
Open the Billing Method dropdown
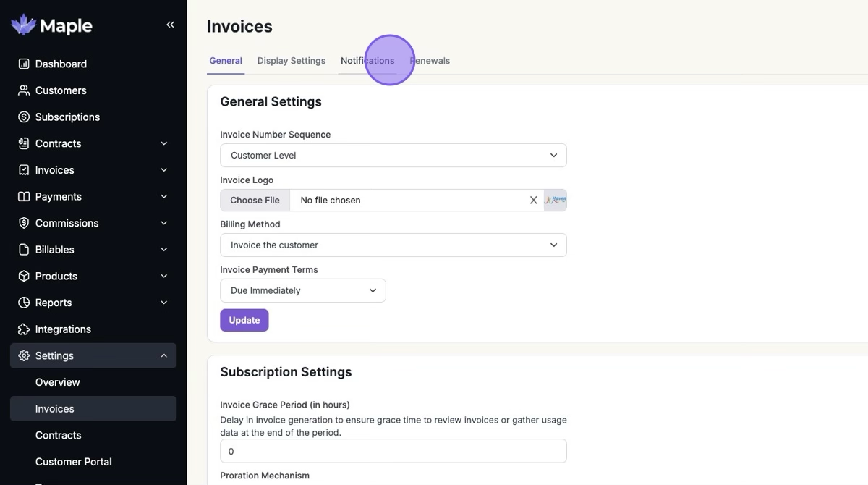(393, 245)
